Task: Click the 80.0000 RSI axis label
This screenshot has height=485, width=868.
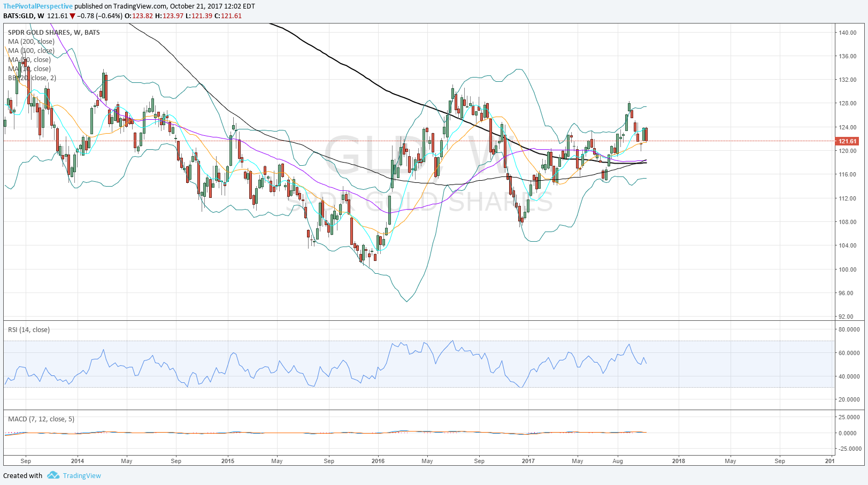Action: coord(849,329)
